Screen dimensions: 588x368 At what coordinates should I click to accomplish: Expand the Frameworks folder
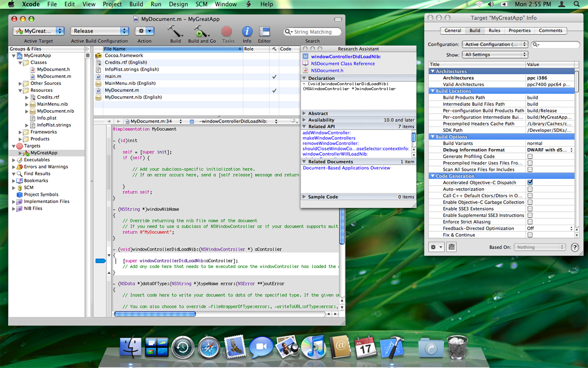[20, 132]
